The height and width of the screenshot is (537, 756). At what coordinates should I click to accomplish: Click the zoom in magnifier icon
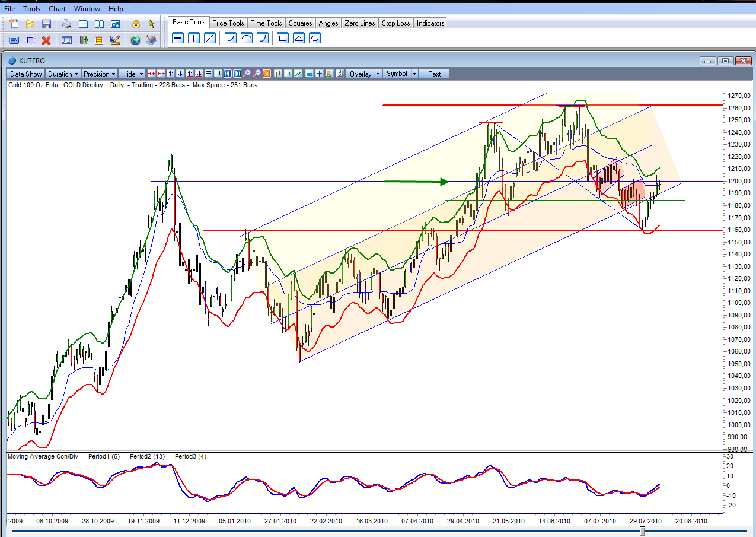coord(247,74)
